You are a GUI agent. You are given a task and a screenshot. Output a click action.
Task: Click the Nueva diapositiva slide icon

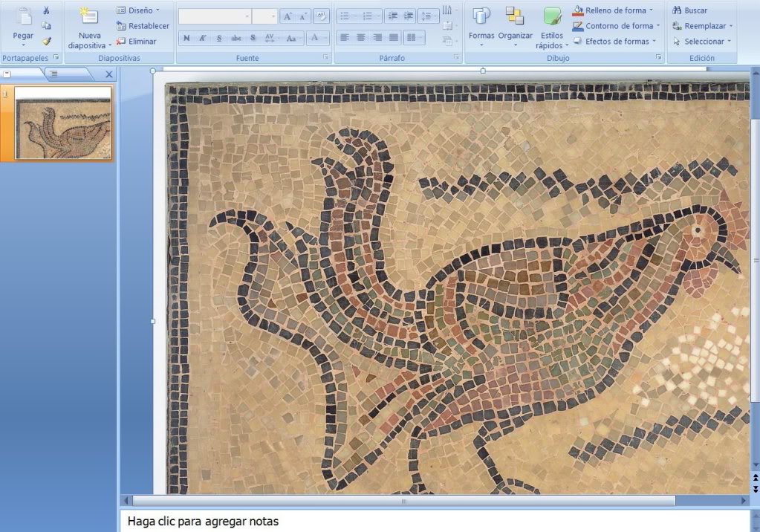click(89, 16)
